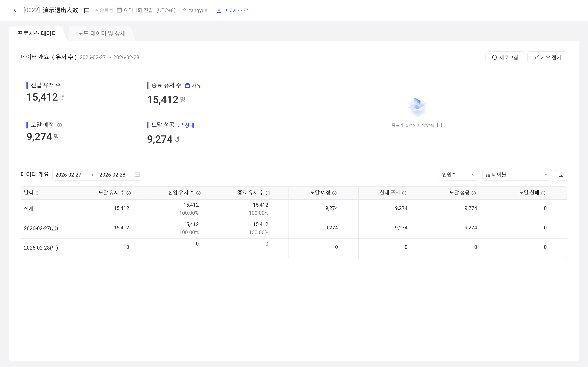This screenshot has width=588, height=367.
Task: Click info icon beside 실제 푸시 header
Action: click(x=404, y=193)
